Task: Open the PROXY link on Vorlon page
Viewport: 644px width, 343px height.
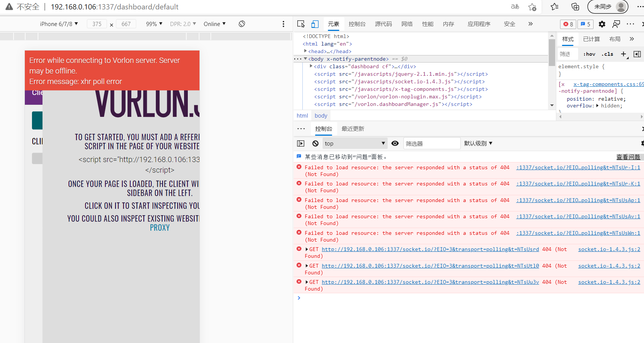Action: point(160,228)
